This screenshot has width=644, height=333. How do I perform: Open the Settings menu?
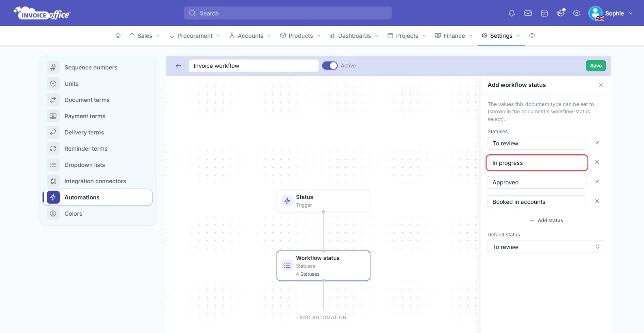click(x=501, y=36)
